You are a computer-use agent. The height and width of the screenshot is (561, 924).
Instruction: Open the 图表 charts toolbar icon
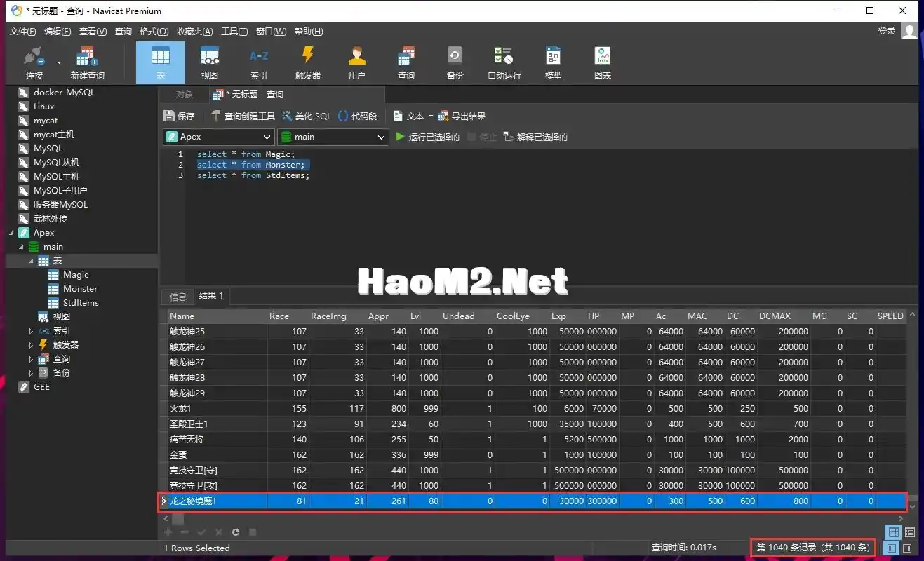tap(602, 63)
